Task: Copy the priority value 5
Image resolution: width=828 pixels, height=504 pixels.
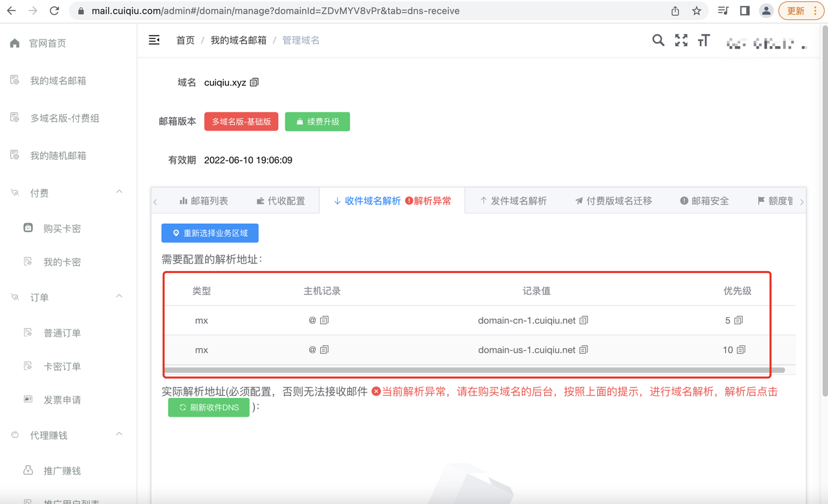Action: click(739, 320)
